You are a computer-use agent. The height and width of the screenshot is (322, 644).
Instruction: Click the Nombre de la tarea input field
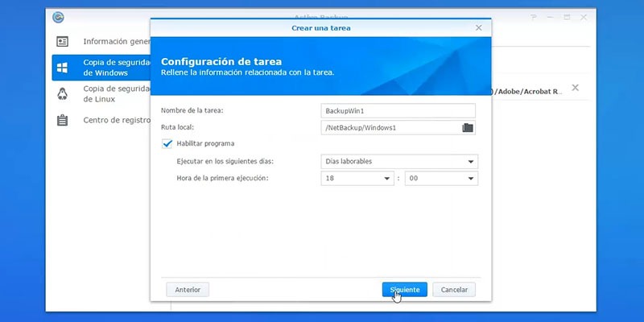pos(398,111)
